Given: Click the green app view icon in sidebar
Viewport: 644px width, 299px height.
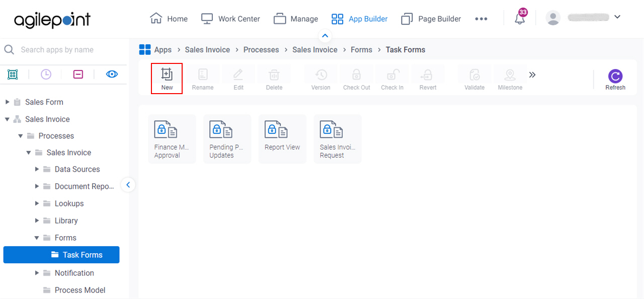Looking at the screenshot, I should pos(13,74).
